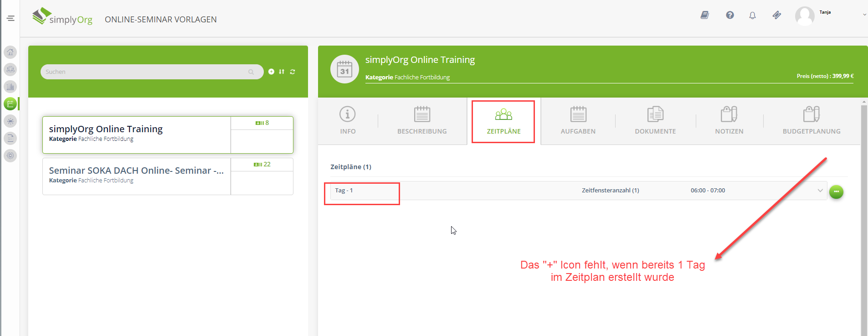Toggle the hamburger menu to expand sidebar
Image resolution: width=868 pixels, height=336 pixels.
(10, 18)
